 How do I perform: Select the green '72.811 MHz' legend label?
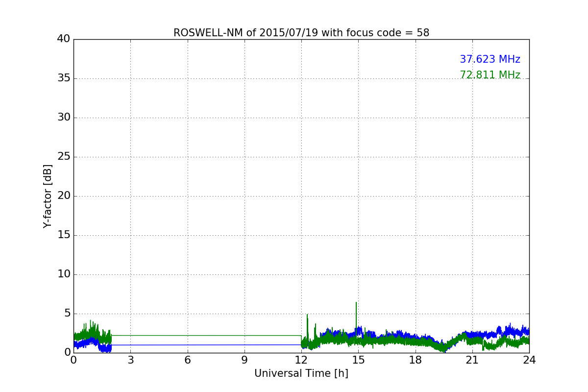pos(490,75)
